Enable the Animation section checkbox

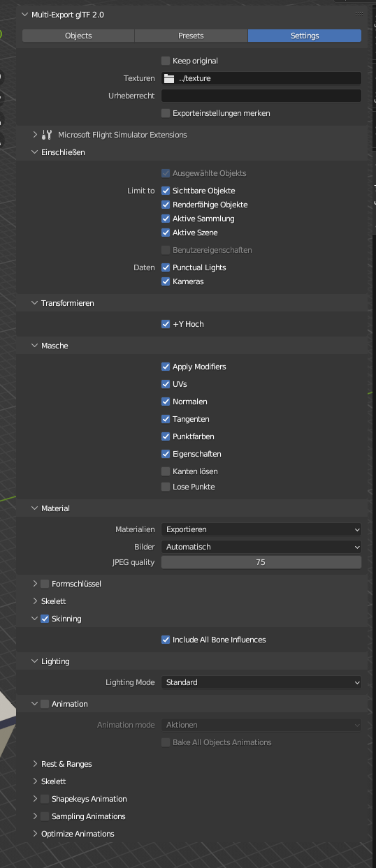click(45, 704)
